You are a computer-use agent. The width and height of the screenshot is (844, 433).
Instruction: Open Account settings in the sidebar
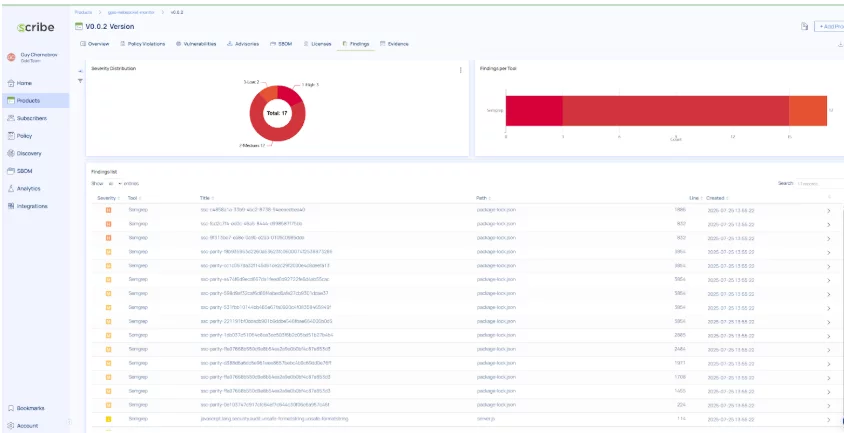[x=23, y=425]
